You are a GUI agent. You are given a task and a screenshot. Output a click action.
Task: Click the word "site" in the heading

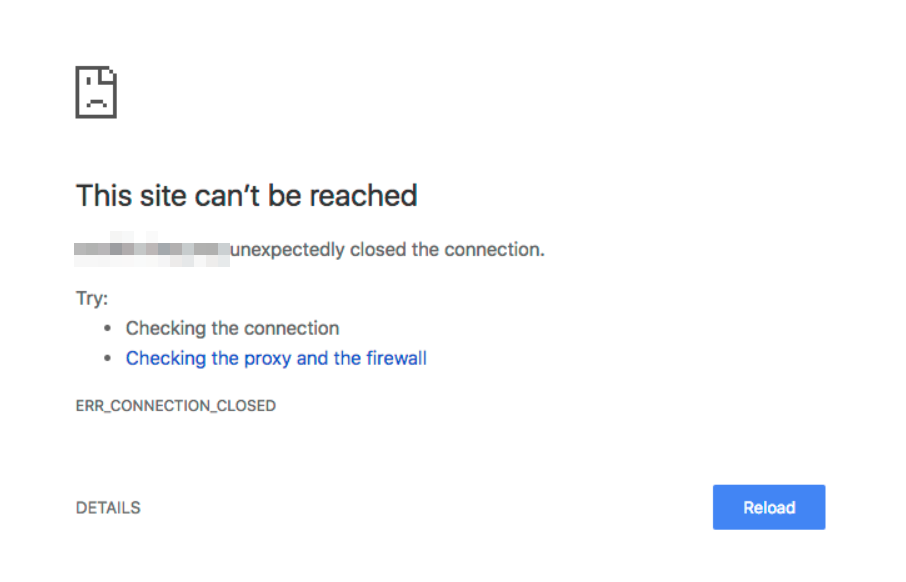(x=158, y=195)
